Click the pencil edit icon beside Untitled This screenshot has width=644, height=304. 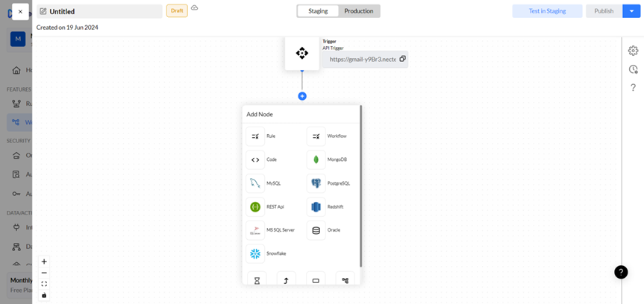[43, 11]
